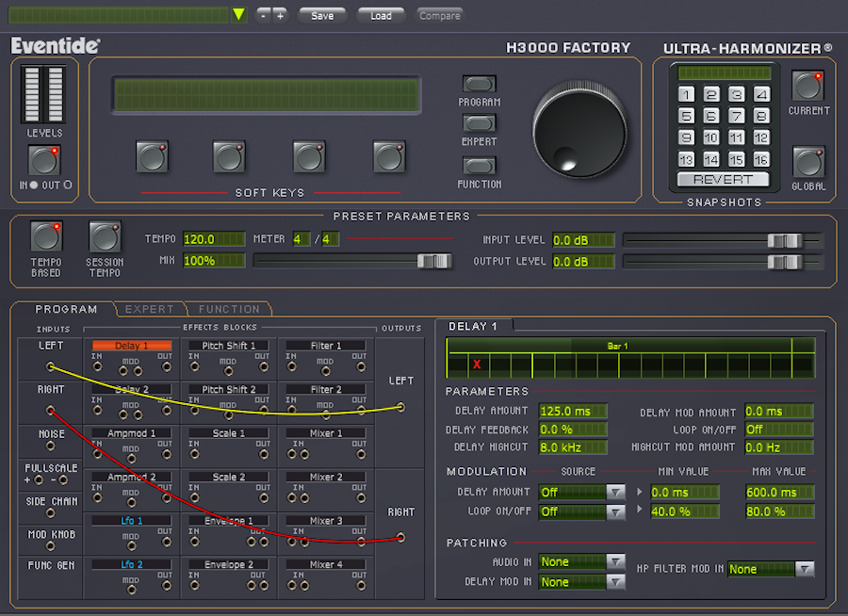The image size is (848, 616).
Task: Open the Delay Mod In dropdown
Action: point(615,582)
